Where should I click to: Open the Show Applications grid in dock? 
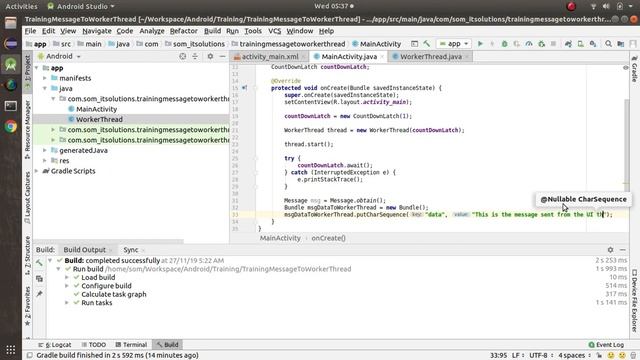point(11,349)
